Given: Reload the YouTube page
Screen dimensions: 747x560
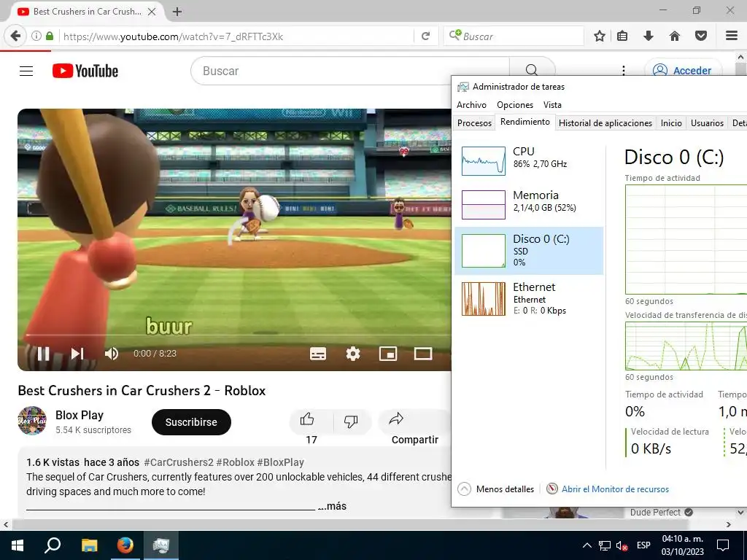Looking at the screenshot, I should [x=425, y=36].
